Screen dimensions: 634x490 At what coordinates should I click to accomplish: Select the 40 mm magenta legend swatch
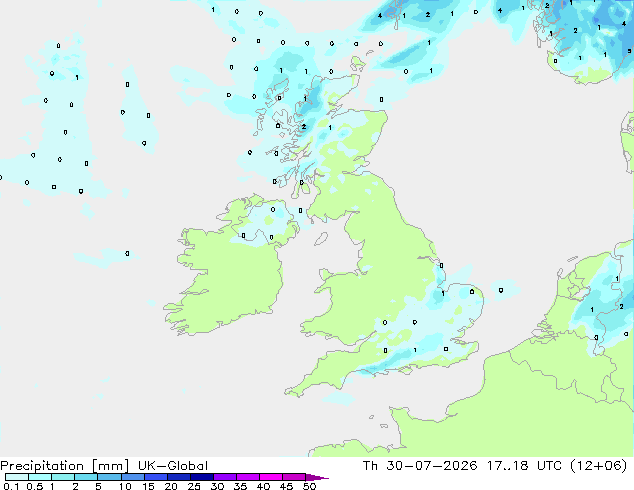pos(271,477)
